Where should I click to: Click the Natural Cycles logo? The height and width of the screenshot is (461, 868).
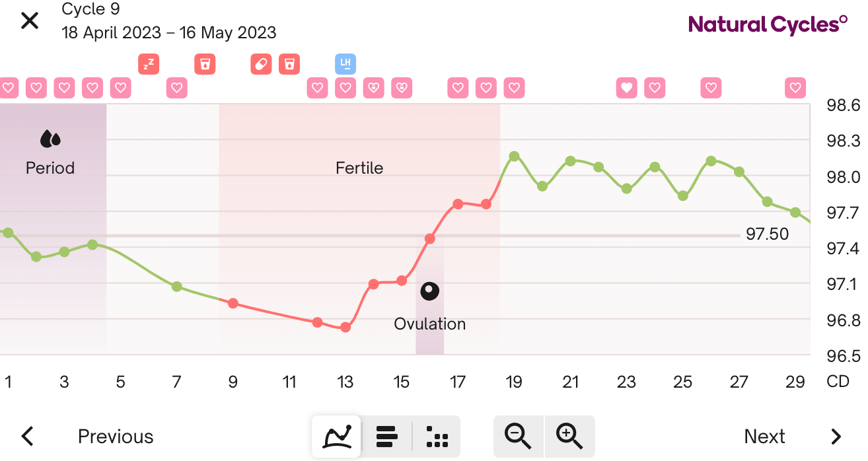768,25
